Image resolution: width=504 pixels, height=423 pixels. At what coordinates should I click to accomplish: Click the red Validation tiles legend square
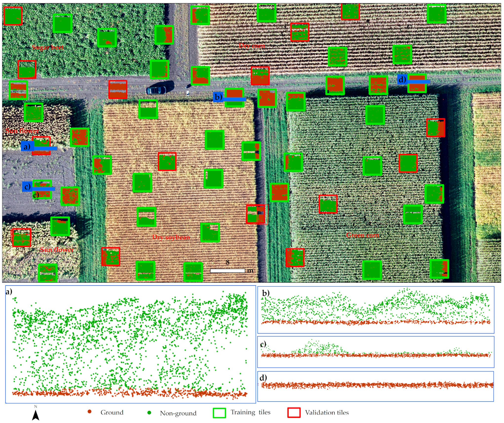pyautogui.click(x=294, y=413)
